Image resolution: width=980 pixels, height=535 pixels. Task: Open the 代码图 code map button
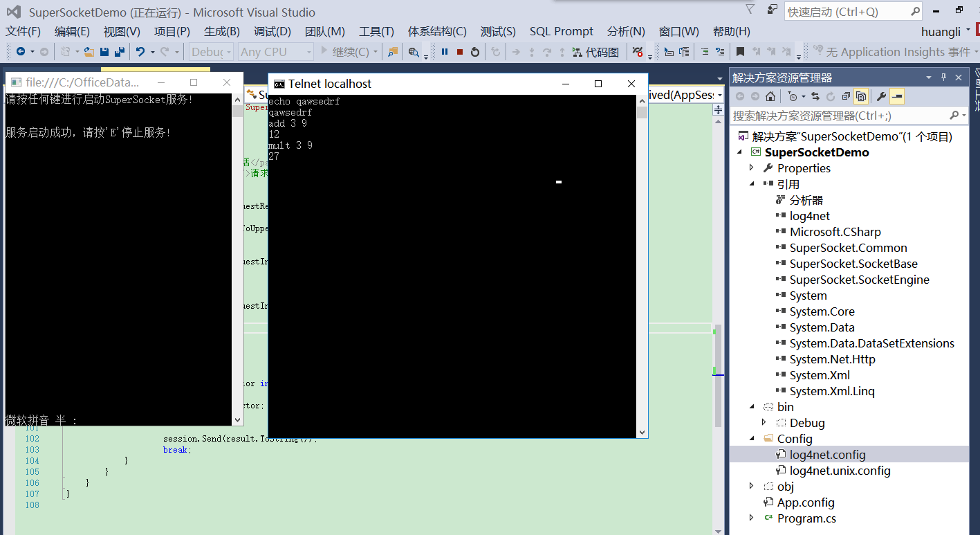595,52
